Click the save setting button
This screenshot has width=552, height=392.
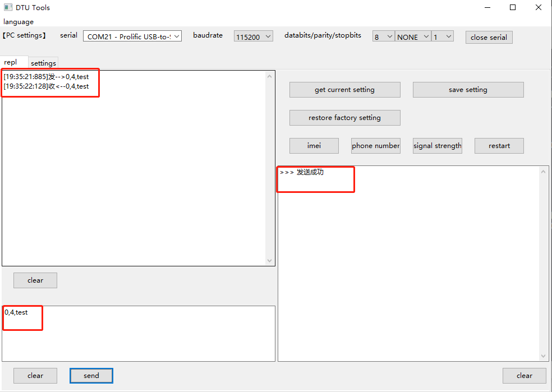468,90
